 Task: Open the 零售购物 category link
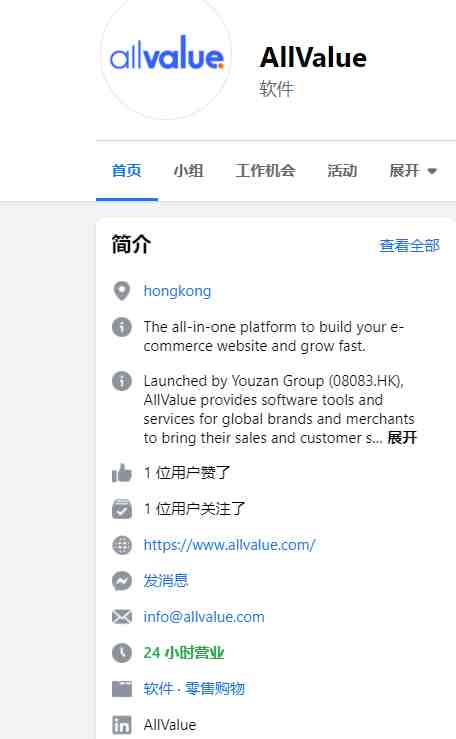pos(215,689)
